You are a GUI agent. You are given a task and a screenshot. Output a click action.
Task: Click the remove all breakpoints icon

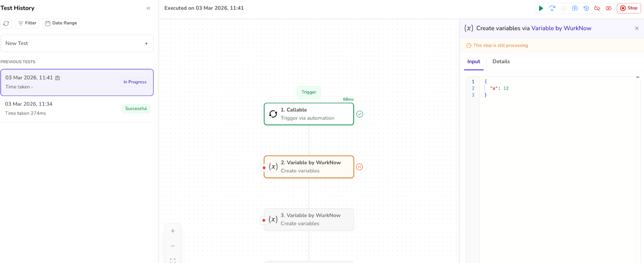[609, 8]
